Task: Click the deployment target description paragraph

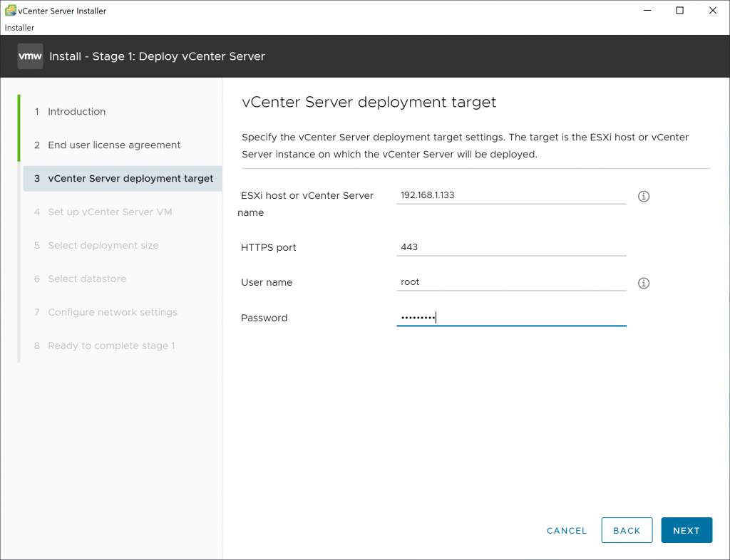Action: point(465,145)
